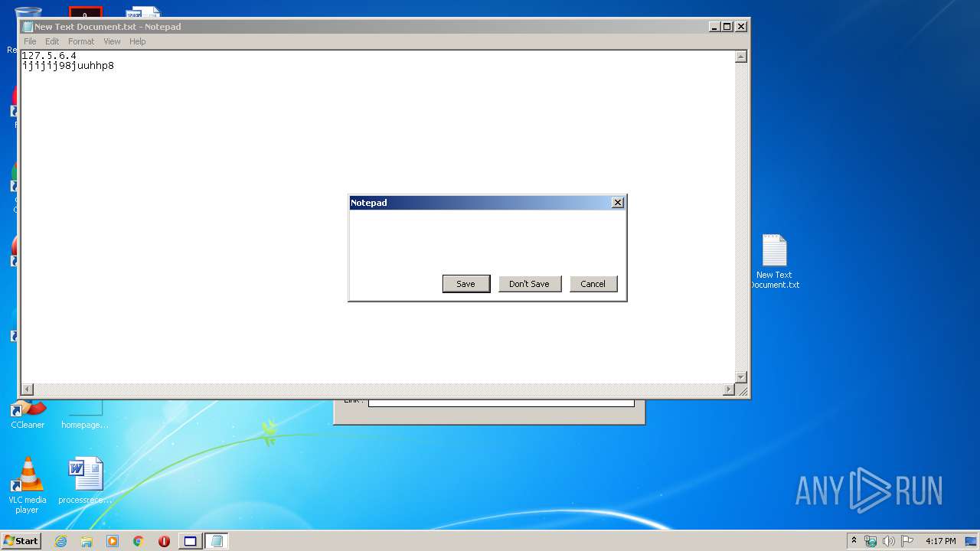Click the Notepad taskbar button
The height and width of the screenshot is (551, 980).
point(217,541)
